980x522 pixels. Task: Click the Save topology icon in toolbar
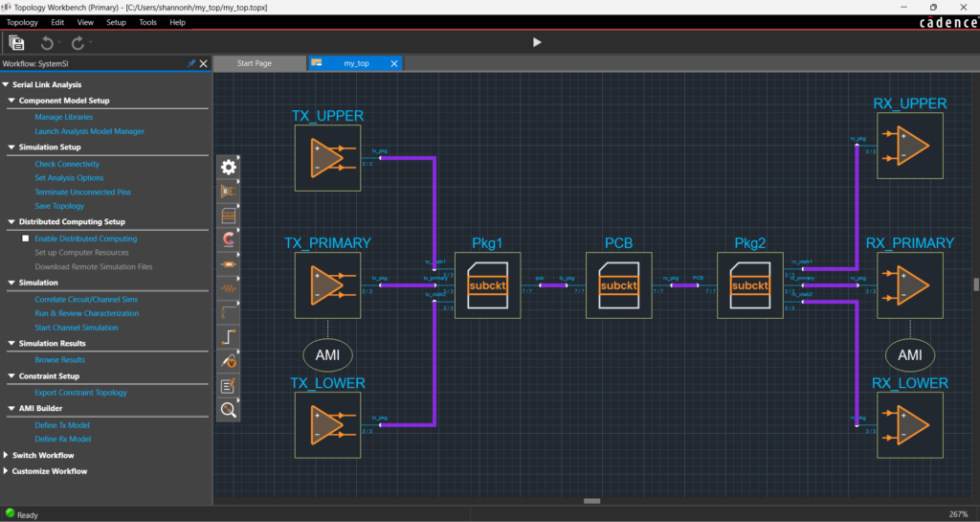pyautogui.click(x=16, y=42)
